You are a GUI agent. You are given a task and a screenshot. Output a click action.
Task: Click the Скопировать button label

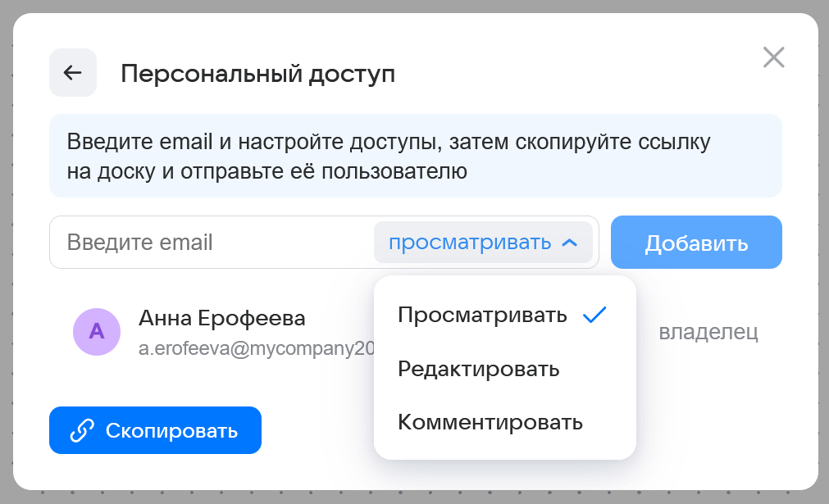point(171,431)
